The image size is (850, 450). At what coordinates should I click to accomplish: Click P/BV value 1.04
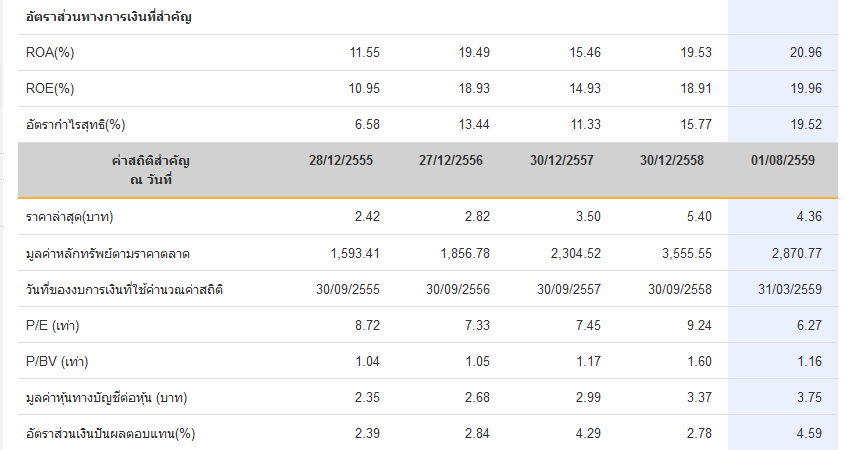pyautogui.click(x=368, y=362)
